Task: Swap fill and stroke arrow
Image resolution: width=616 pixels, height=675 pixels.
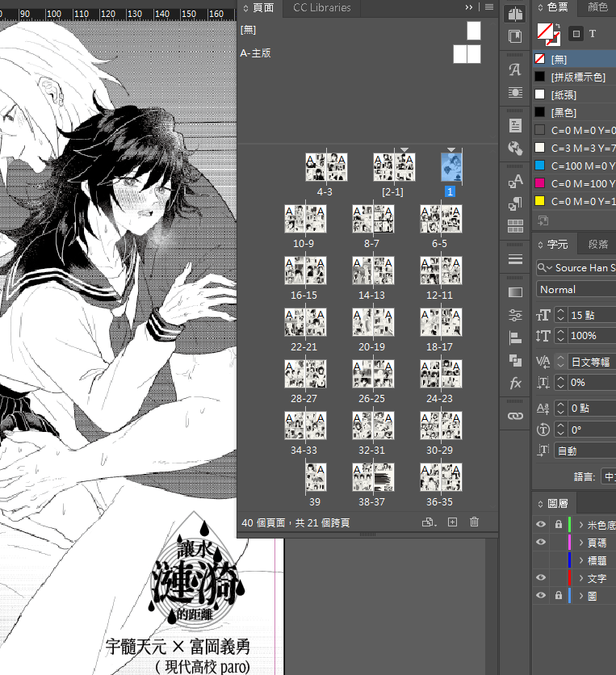Action: tap(557, 27)
